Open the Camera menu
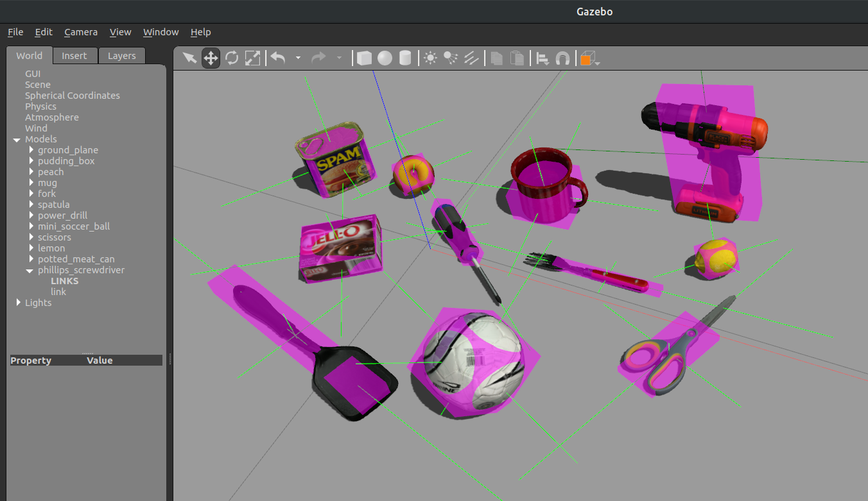868x501 pixels. pyautogui.click(x=81, y=32)
